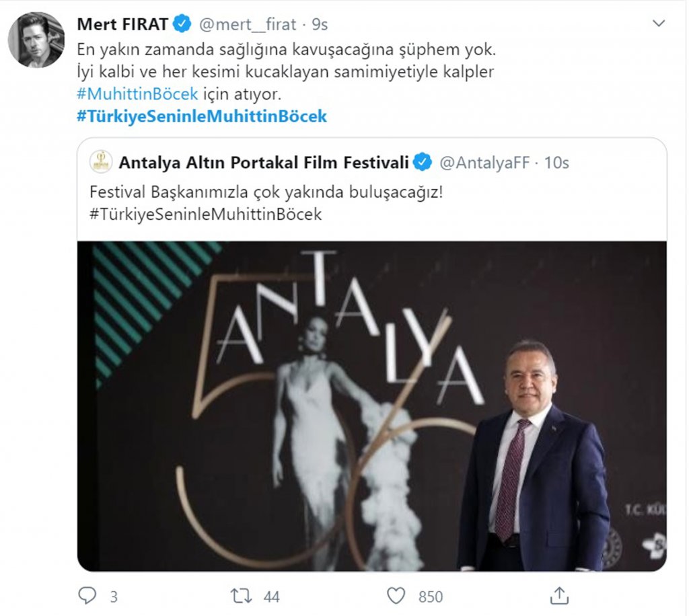Open Mert FIRAT display name profile

[x=123, y=25]
